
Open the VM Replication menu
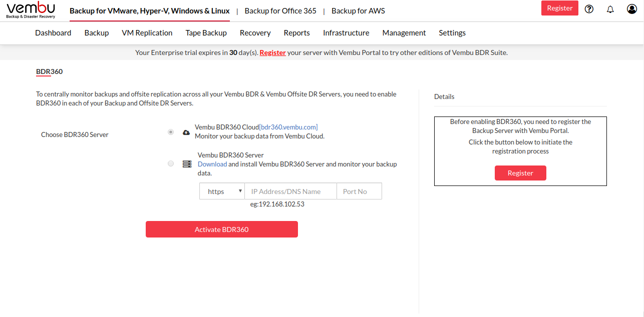pos(147,32)
